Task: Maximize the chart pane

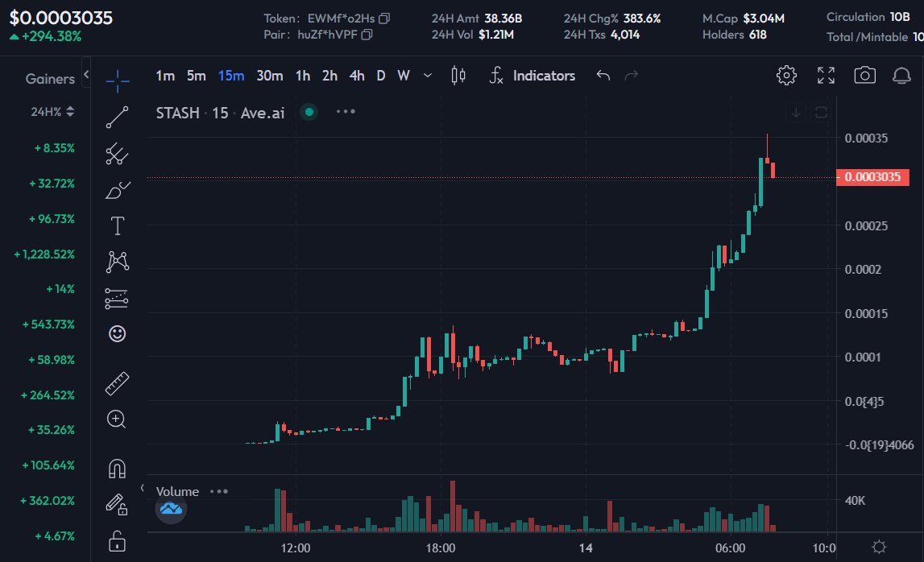Action: coord(821,113)
